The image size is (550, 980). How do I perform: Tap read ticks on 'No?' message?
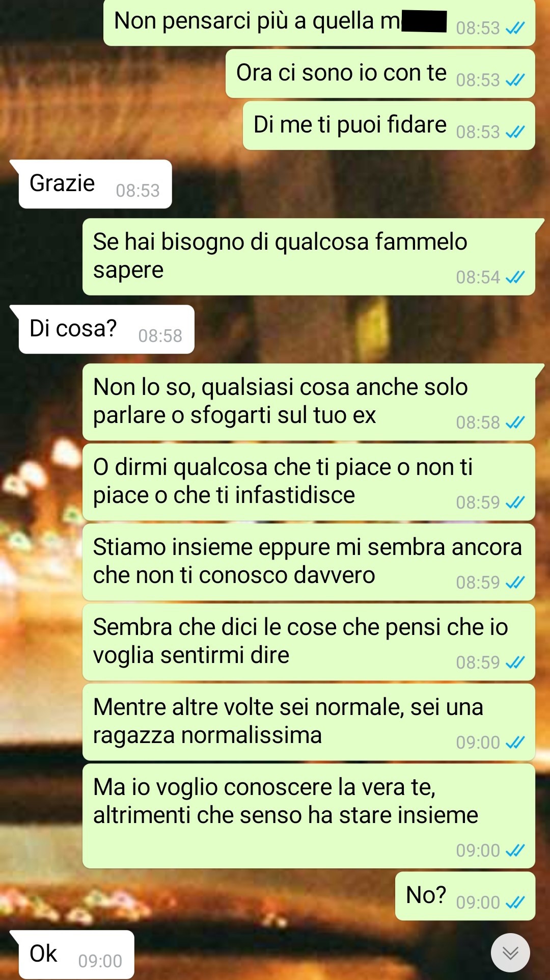(515, 903)
